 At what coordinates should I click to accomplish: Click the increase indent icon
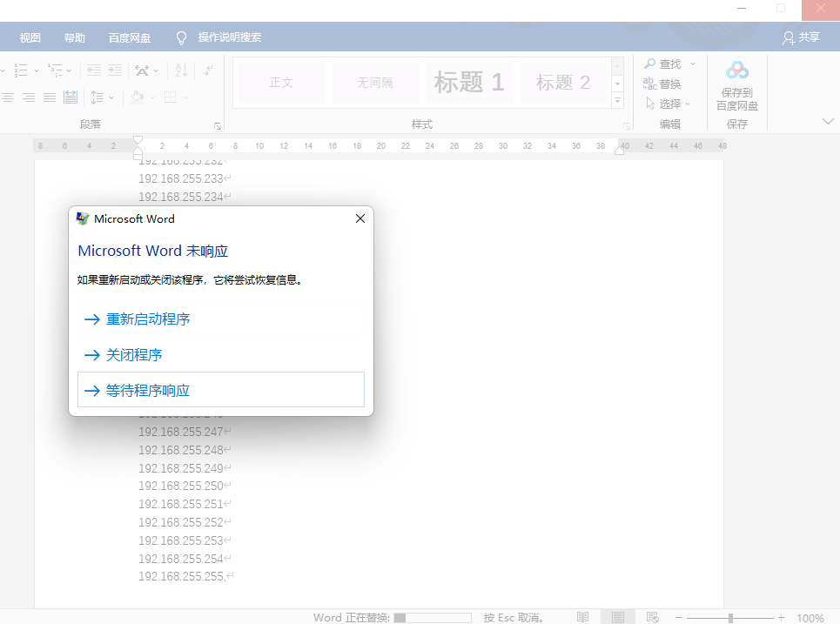(115, 70)
